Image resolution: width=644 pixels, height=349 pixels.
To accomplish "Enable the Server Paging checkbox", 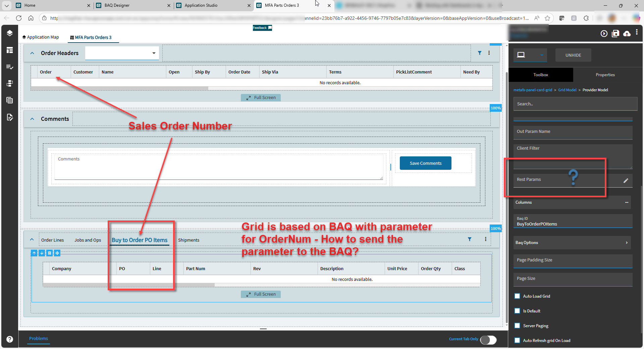I will (x=517, y=326).
